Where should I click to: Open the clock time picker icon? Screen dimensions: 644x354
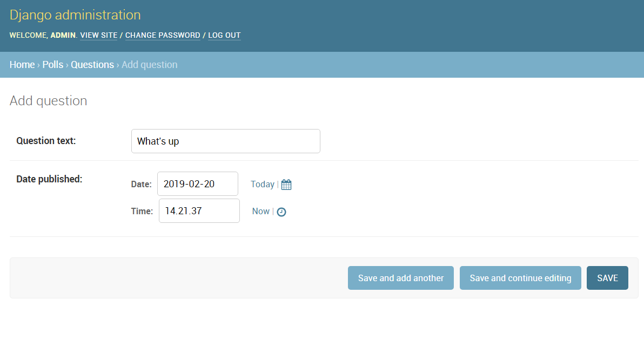(x=281, y=212)
